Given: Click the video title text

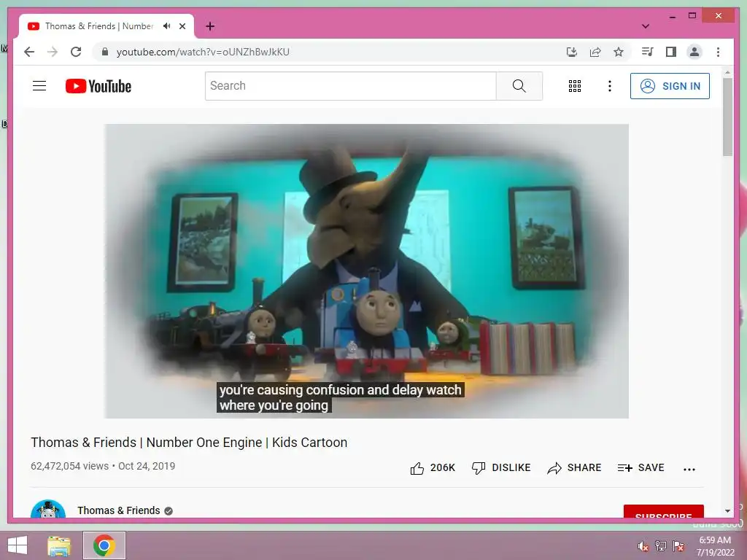Looking at the screenshot, I should [x=189, y=443].
